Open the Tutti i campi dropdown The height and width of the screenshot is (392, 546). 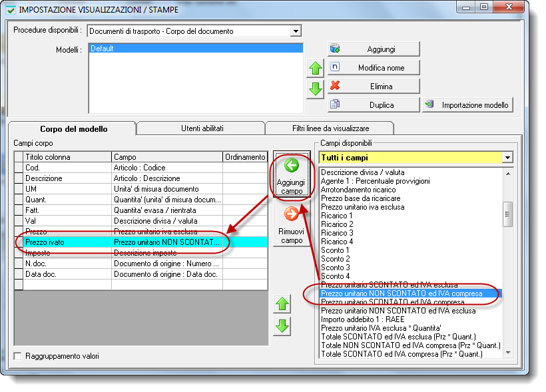(507, 158)
